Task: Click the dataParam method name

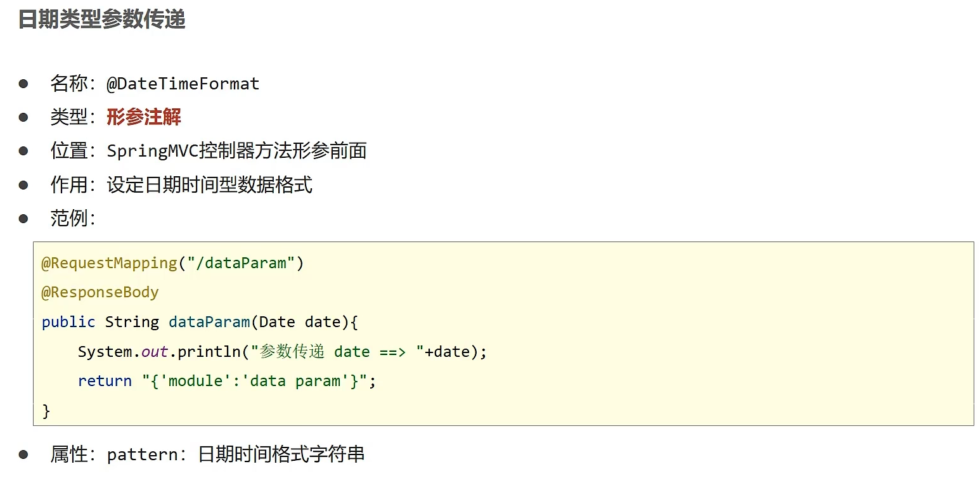Action: 209,322
